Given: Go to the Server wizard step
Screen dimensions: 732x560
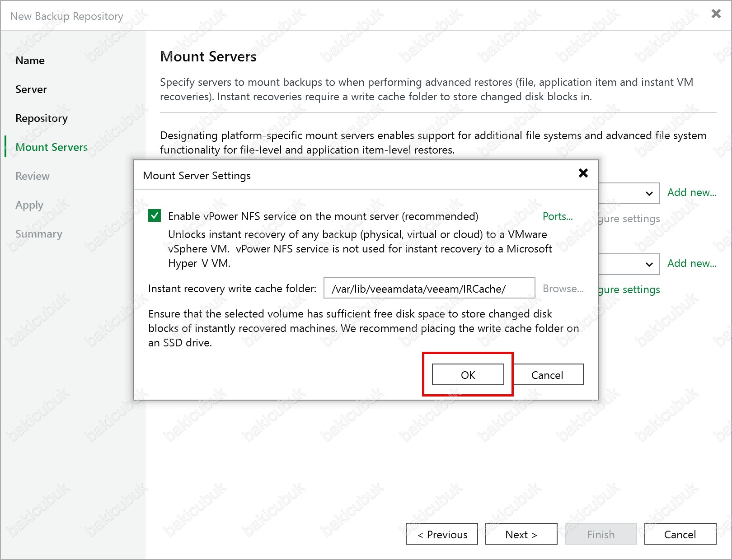Looking at the screenshot, I should click(31, 89).
